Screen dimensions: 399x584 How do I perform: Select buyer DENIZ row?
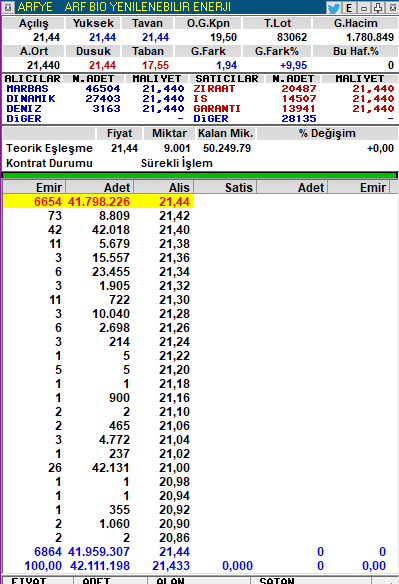click(95, 109)
